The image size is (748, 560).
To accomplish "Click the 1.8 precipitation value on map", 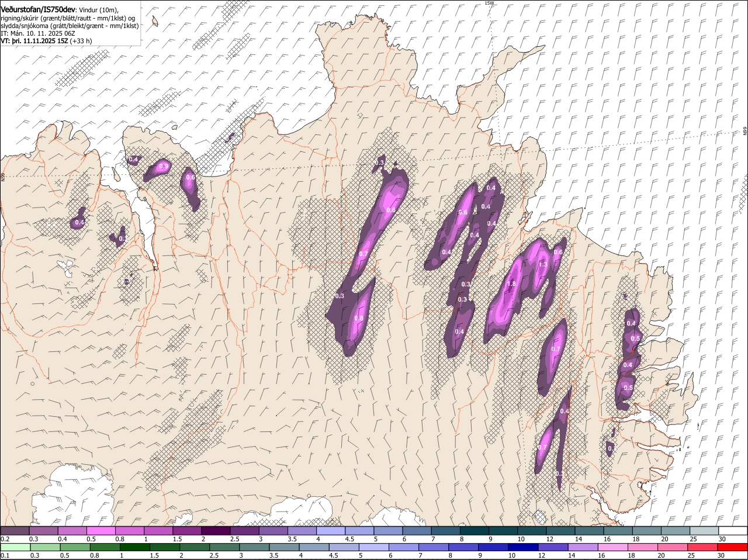I will click(x=512, y=284).
